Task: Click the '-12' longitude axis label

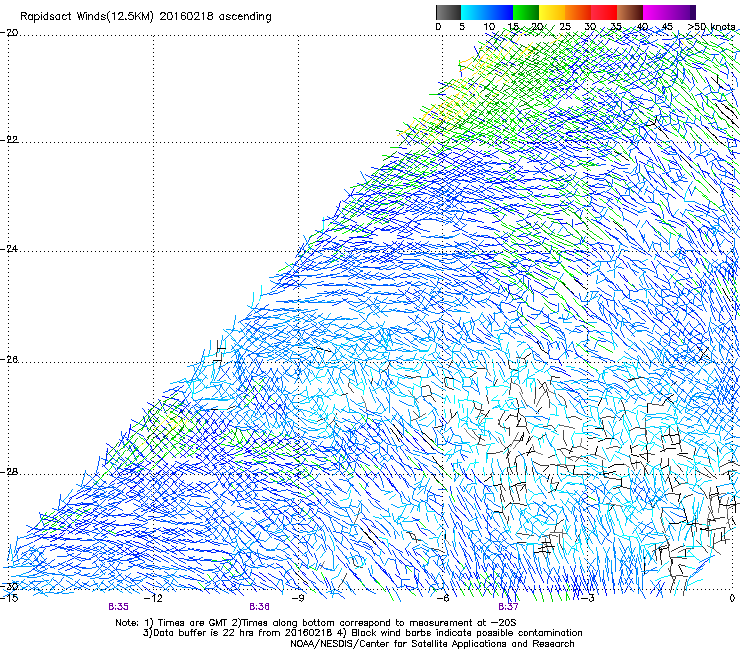Action: tap(153, 598)
